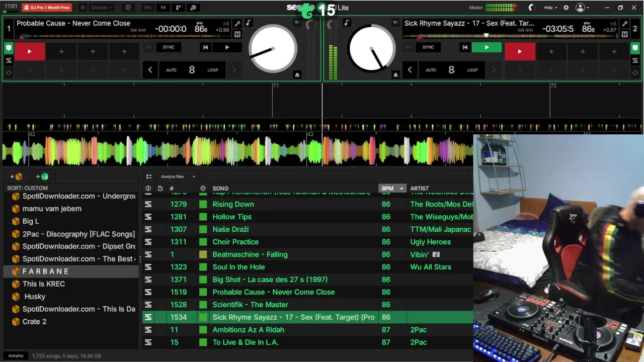644x362 pixels.
Task: Click the master headphone knob icon
Action: pyautogui.click(x=531, y=8)
